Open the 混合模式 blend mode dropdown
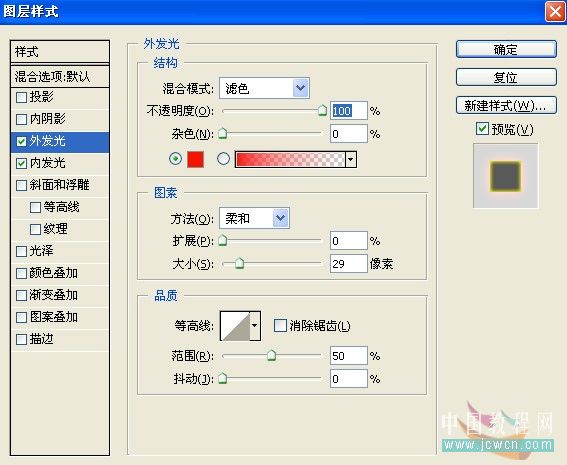 (264, 88)
